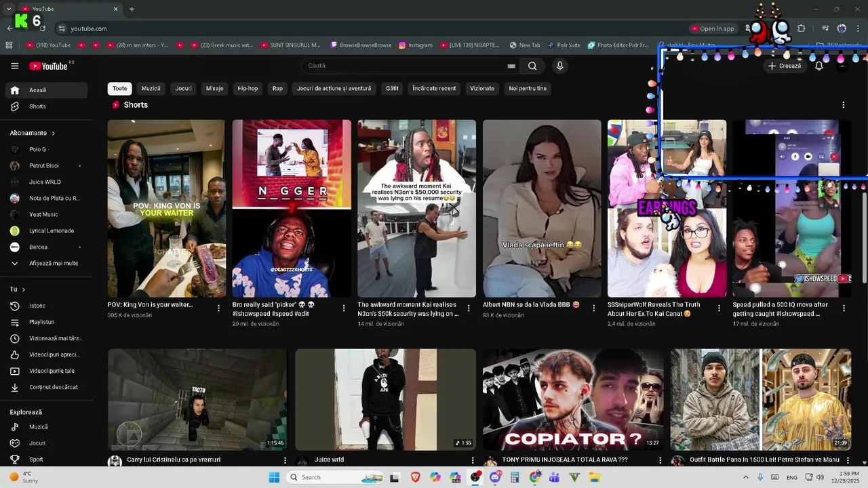
Task: Open the 'Greek music' bookmark
Action: [x=222, y=45]
